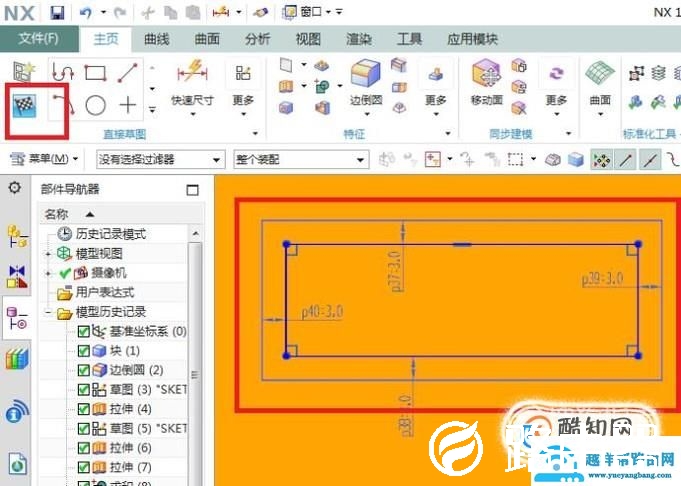Expand the 直接草图 group options arrow
The height and width of the screenshot is (486, 681).
coord(255,133)
